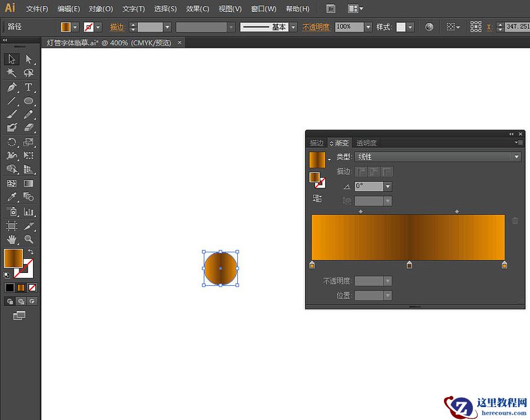Switch paint mode to solid Color
Viewport: 530px width, 420px height.
[9, 288]
